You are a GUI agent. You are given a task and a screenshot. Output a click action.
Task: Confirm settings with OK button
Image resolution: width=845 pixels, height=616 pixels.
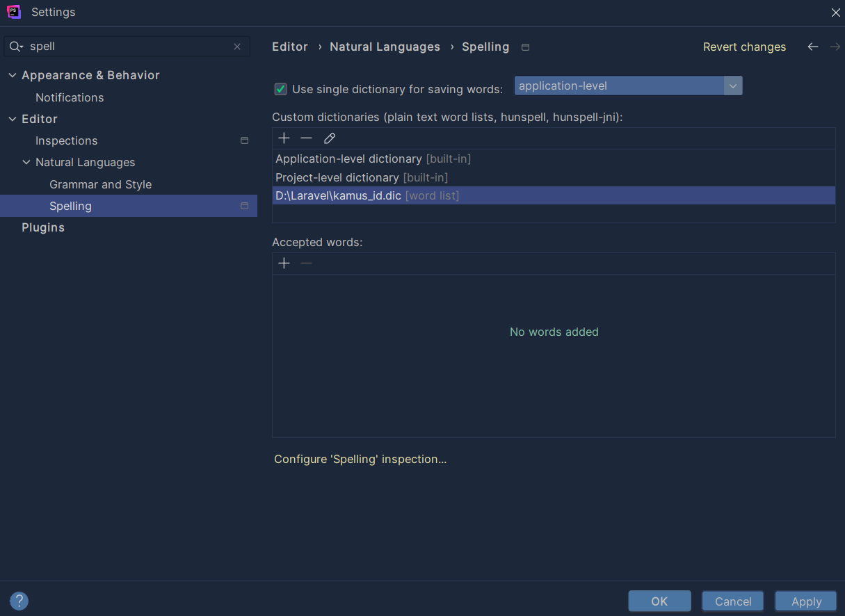(659, 601)
